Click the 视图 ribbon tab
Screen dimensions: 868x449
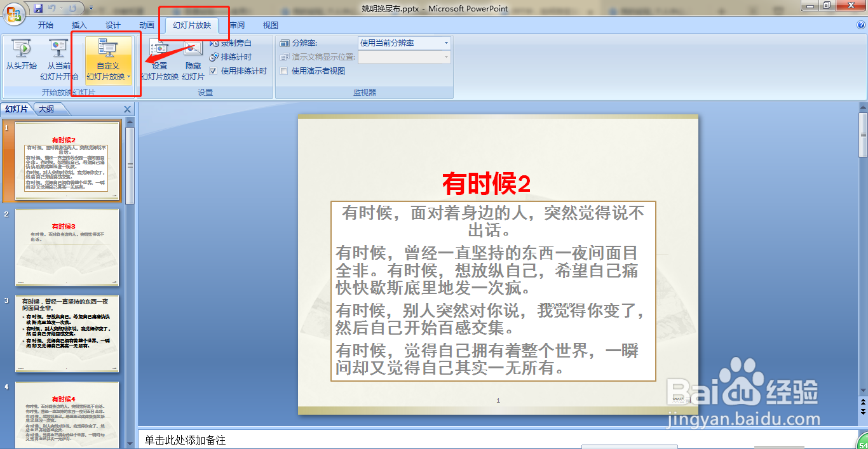pyautogui.click(x=269, y=24)
